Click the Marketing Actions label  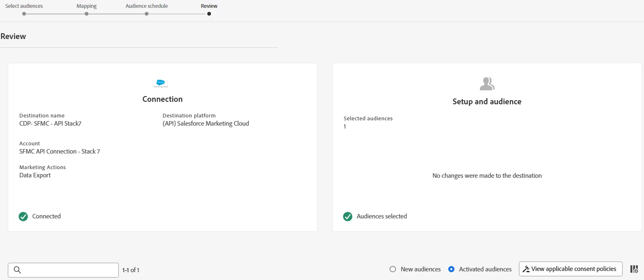click(42, 168)
